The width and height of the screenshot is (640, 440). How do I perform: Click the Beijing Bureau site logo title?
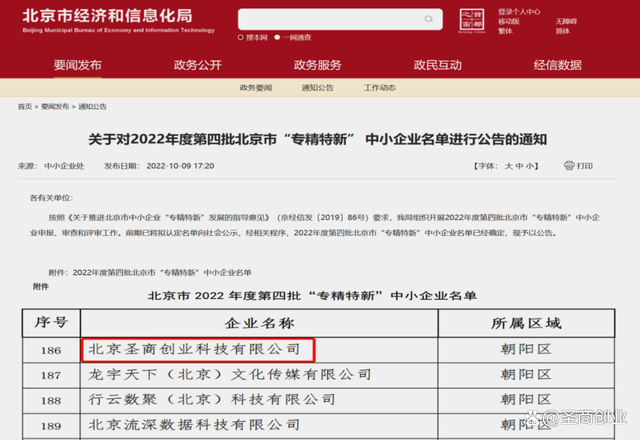pyautogui.click(x=118, y=20)
